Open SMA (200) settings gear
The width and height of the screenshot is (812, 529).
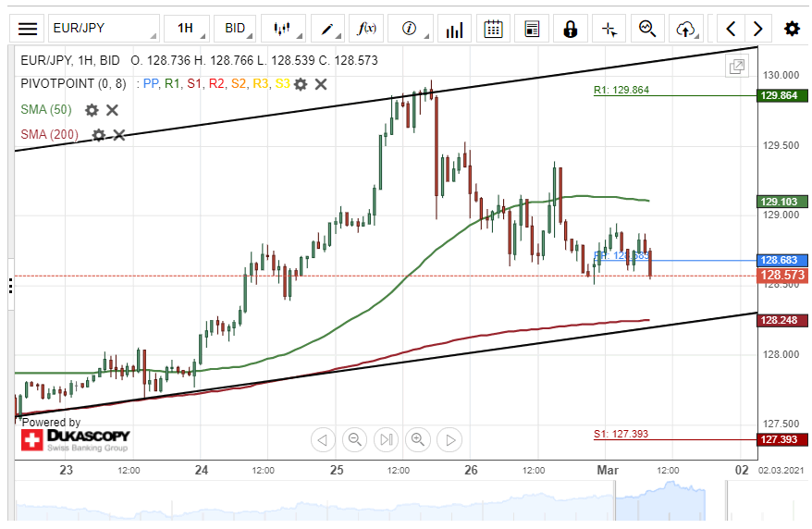[x=98, y=135]
